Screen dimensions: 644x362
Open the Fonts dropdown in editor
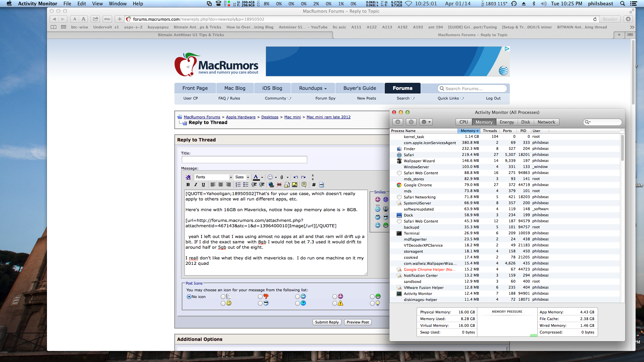[214, 177]
